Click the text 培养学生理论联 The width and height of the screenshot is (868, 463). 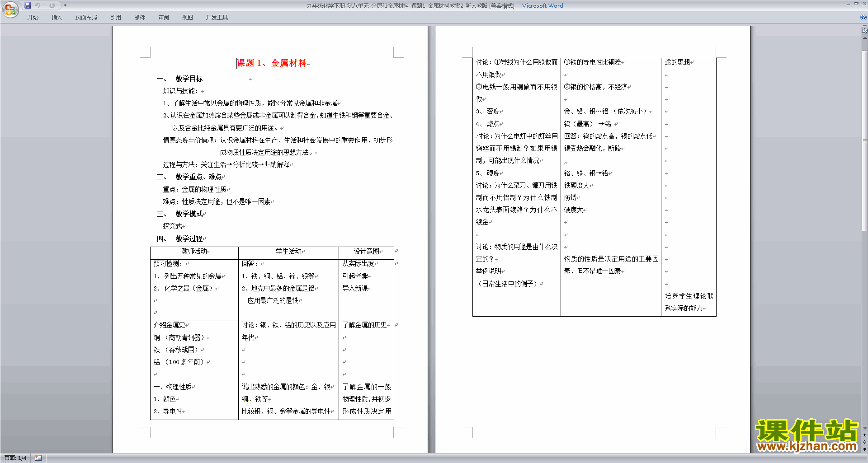[x=689, y=296]
